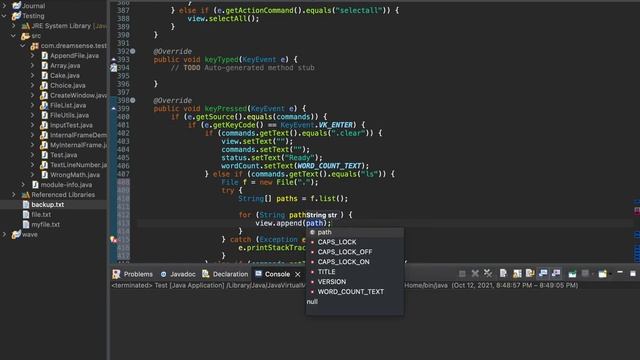Screen dimensions: 640x360
Task: Toggle Pin Console
Action: 572,274
